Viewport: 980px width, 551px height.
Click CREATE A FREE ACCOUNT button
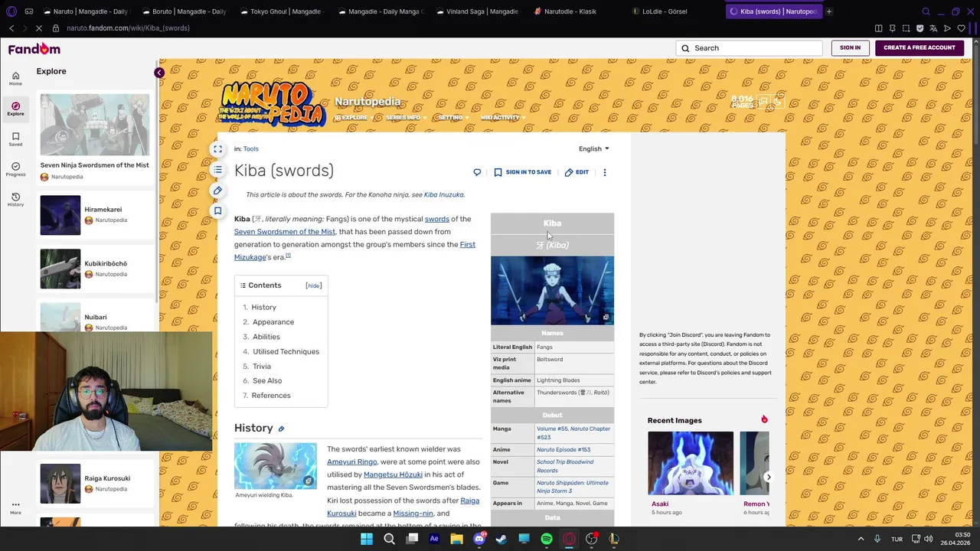pos(920,48)
